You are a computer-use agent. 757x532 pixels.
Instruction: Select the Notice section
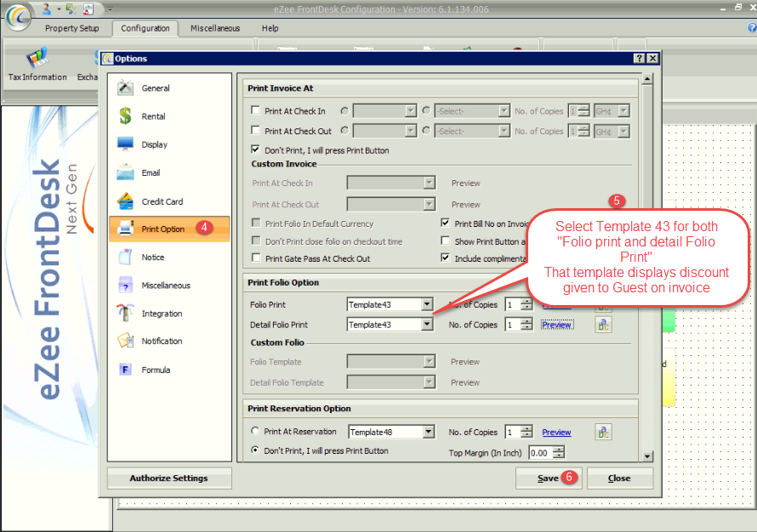coord(152,258)
